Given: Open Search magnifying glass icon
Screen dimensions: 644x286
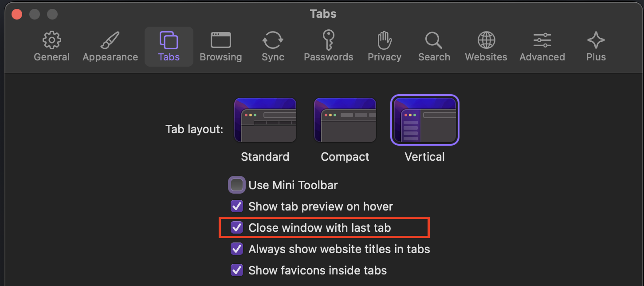Looking at the screenshot, I should [434, 40].
